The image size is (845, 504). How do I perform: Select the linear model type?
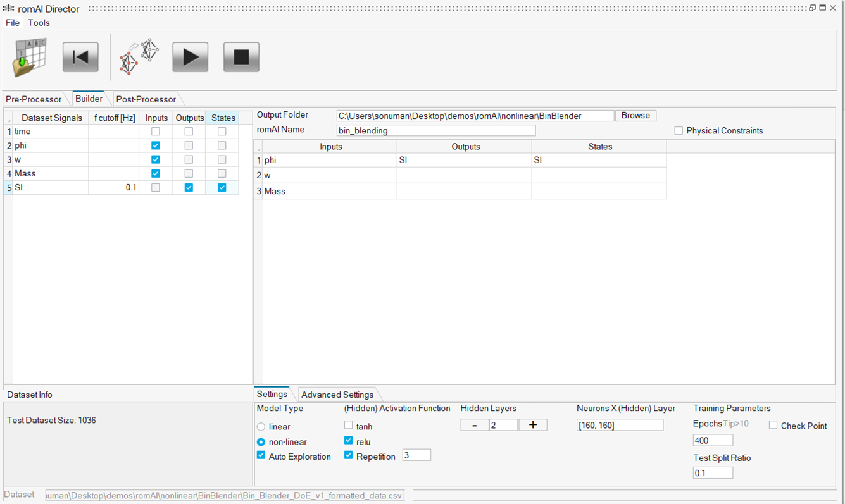(261, 427)
